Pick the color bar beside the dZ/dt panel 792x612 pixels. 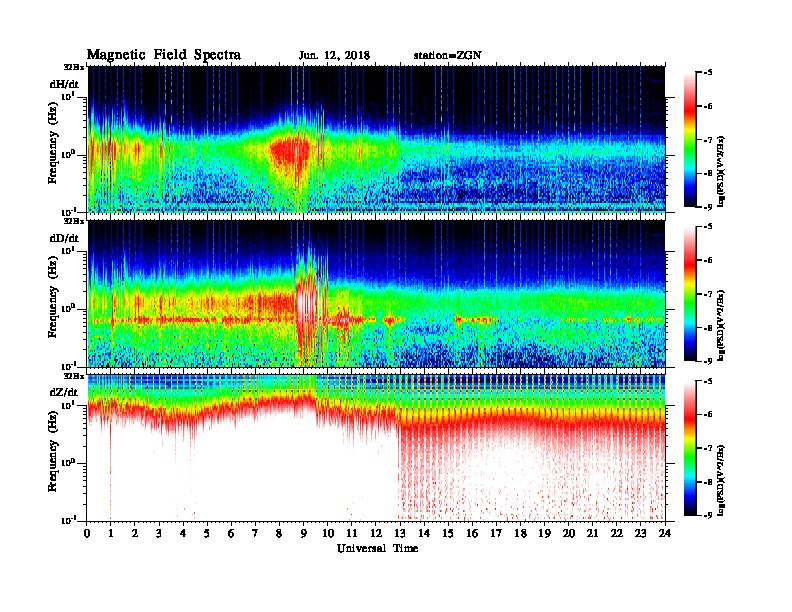(x=690, y=448)
